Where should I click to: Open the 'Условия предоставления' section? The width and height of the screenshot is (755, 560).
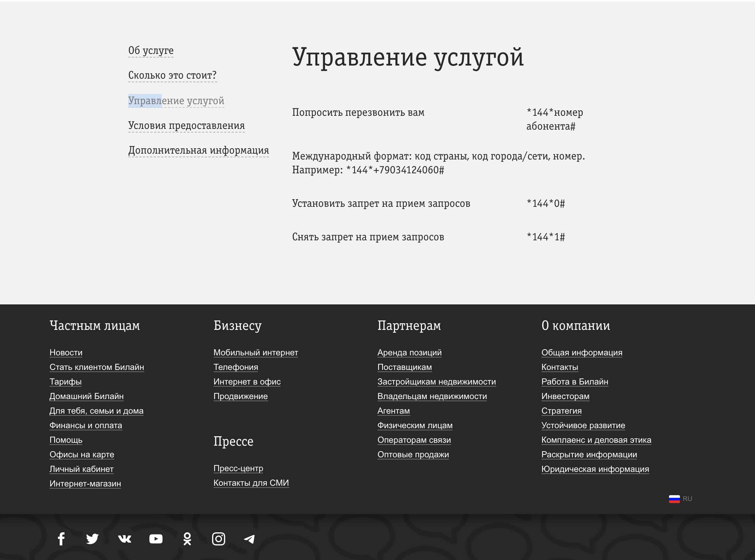tap(186, 126)
